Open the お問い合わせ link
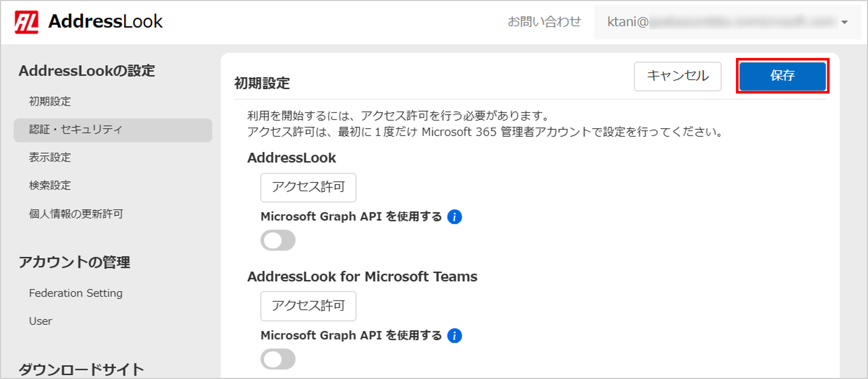 click(544, 22)
